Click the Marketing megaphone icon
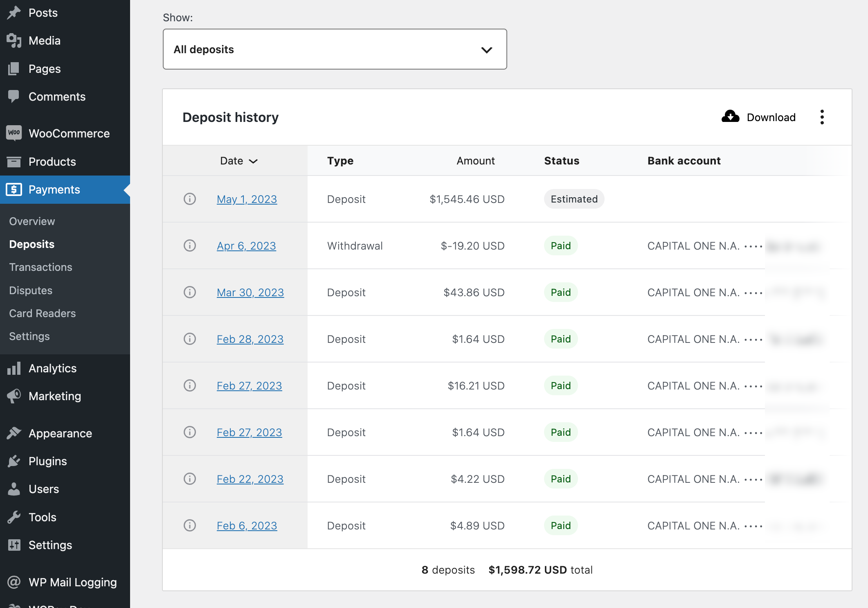 pos(14,396)
